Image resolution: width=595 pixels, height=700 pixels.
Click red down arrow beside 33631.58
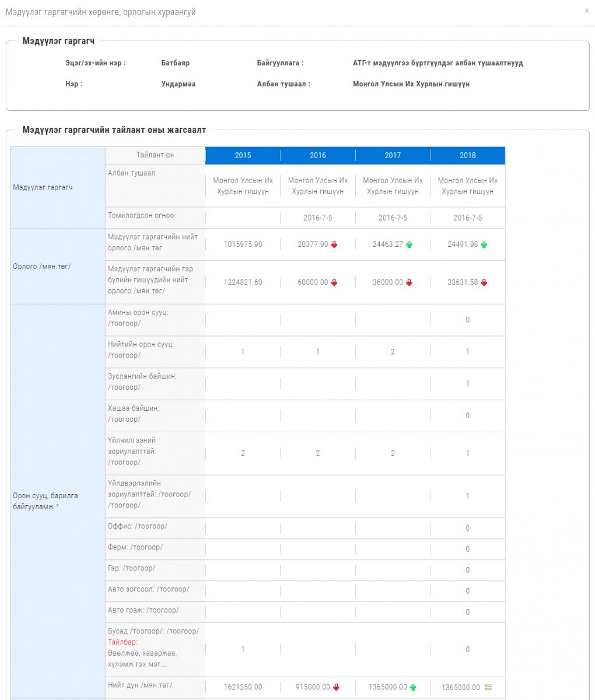point(484,282)
